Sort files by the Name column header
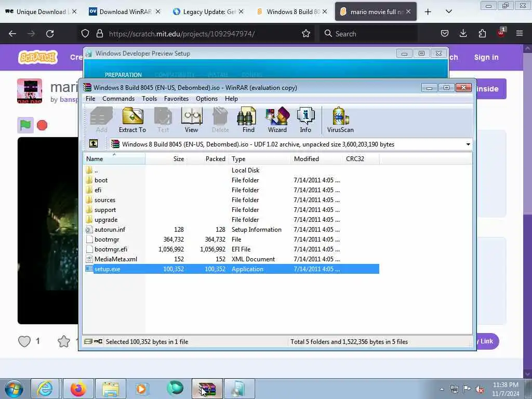The image size is (532, 399). pos(114,159)
